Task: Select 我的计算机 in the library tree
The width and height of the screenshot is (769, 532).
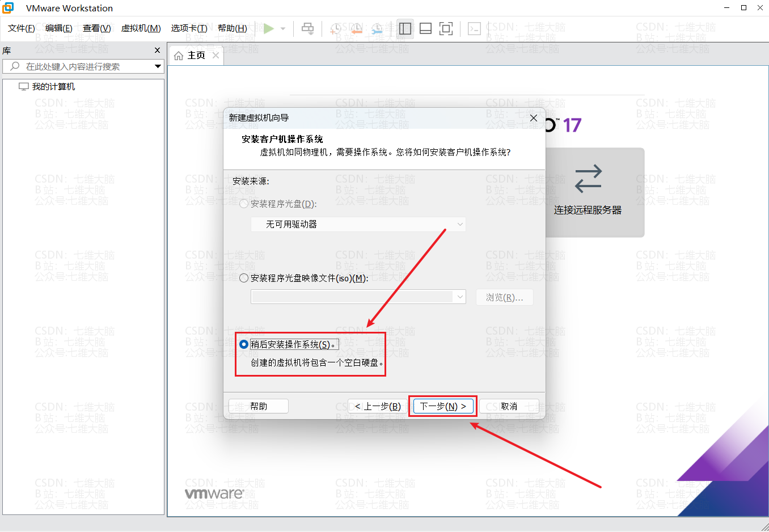Action: tap(53, 87)
